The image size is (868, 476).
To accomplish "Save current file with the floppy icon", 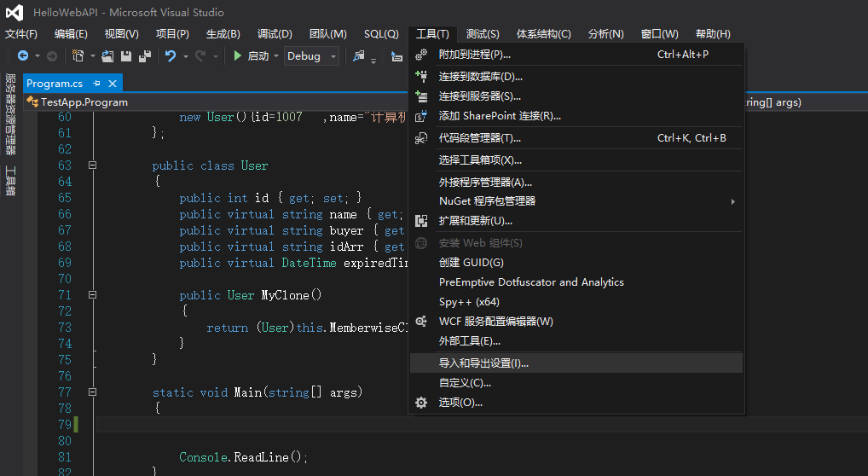I will (x=126, y=56).
